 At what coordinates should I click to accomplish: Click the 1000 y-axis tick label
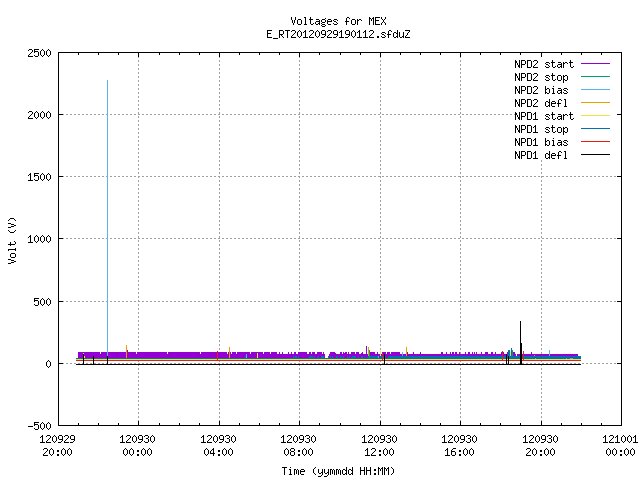pyautogui.click(x=39, y=239)
